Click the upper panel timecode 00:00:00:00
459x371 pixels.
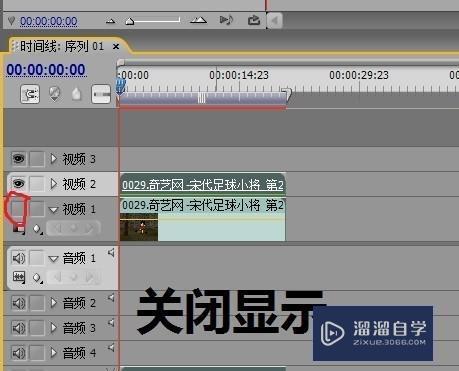(x=49, y=21)
